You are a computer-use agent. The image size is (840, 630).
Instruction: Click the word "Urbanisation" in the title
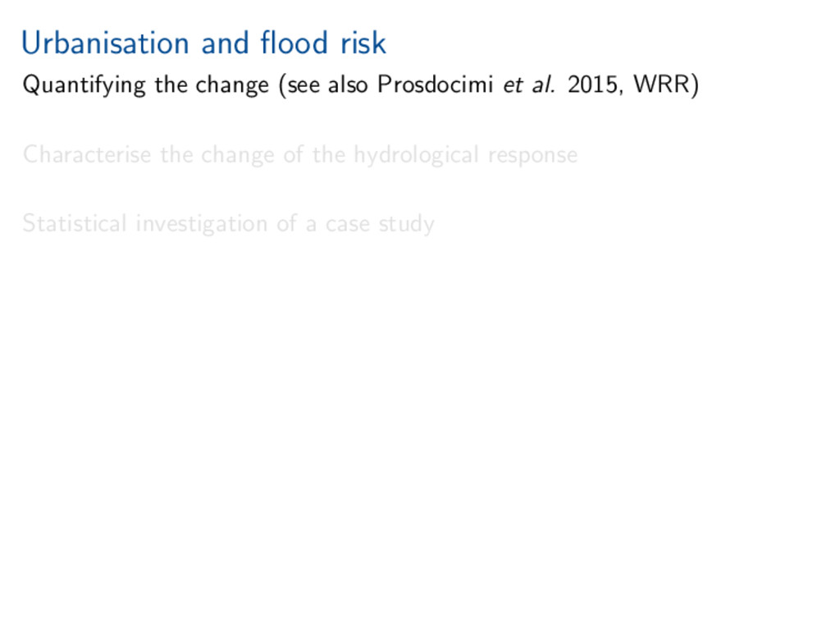tap(107, 43)
